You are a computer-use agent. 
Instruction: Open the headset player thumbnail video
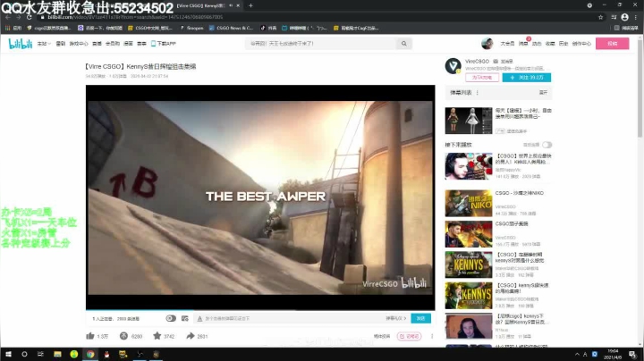[x=469, y=166]
